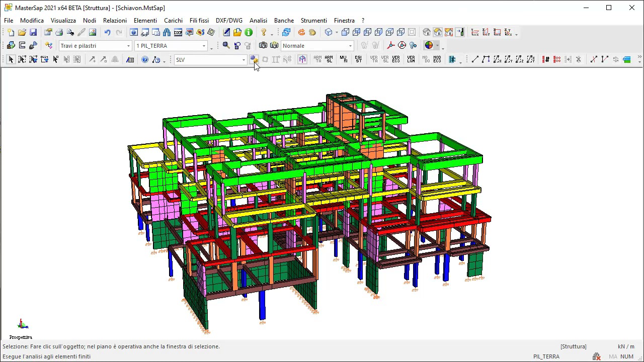
Task: Save the model with the floppy icon
Action: pos(33,32)
